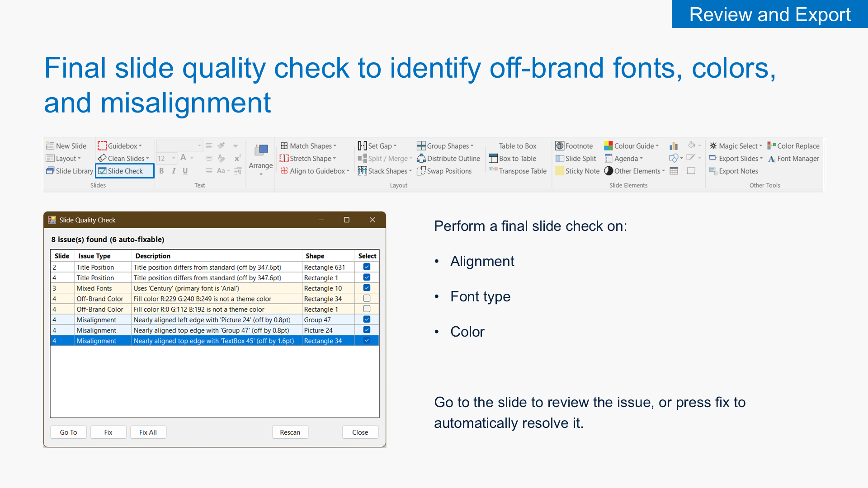The height and width of the screenshot is (488, 868).
Task: Select the Mixed Fonts issue row
Action: click(215, 288)
